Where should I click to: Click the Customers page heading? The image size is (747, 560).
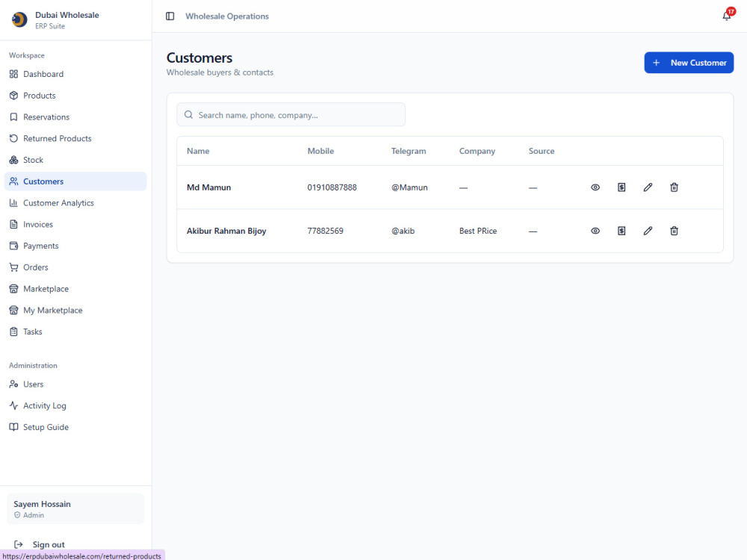199,57
